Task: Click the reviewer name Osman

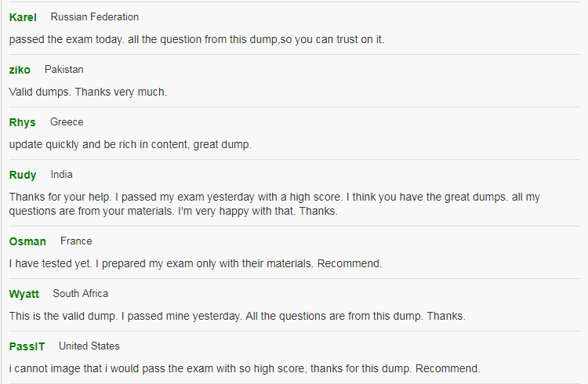Action: point(27,241)
